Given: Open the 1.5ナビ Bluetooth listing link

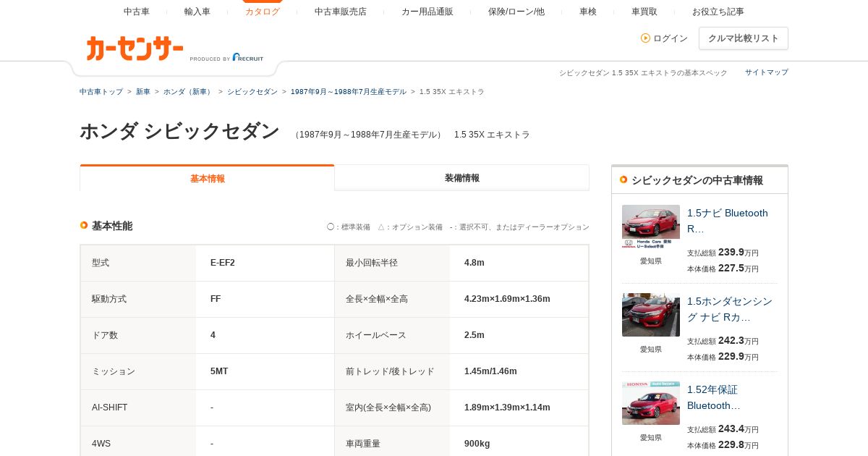Looking at the screenshot, I should click(728, 221).
